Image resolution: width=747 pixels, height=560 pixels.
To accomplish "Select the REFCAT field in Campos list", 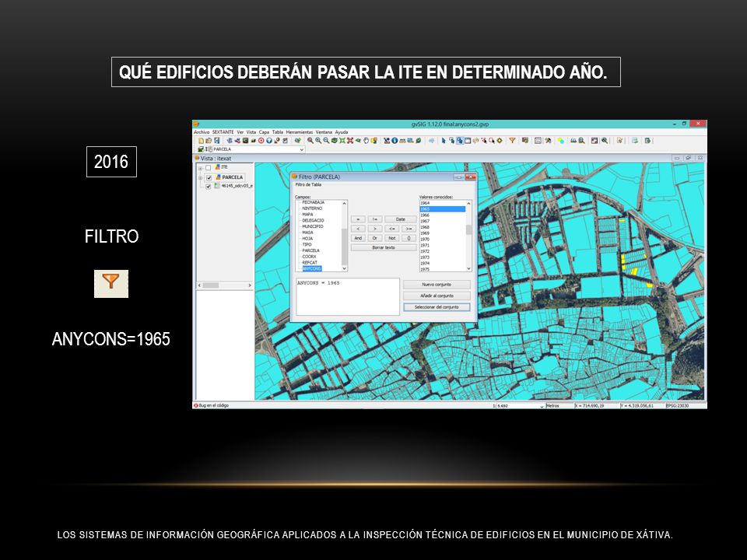I will [310, 262].
